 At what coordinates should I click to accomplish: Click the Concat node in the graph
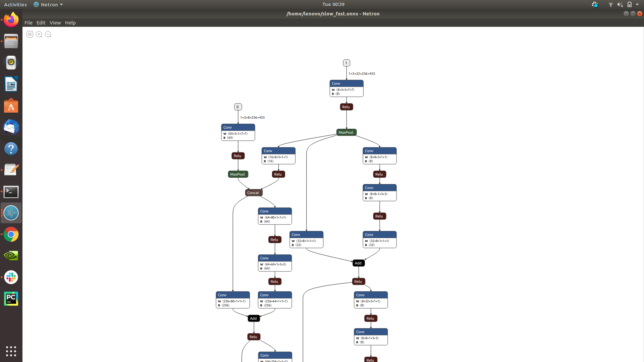[253, 192]
